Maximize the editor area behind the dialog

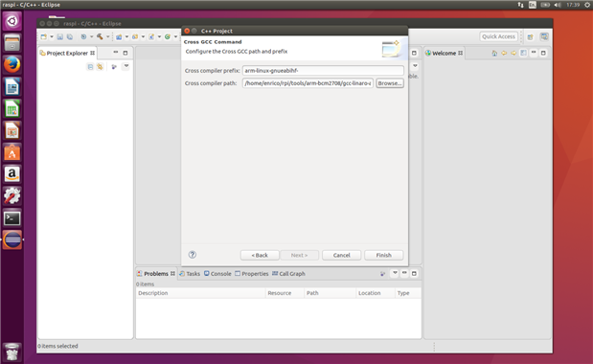pyautogui.click(x=414, y=53)
